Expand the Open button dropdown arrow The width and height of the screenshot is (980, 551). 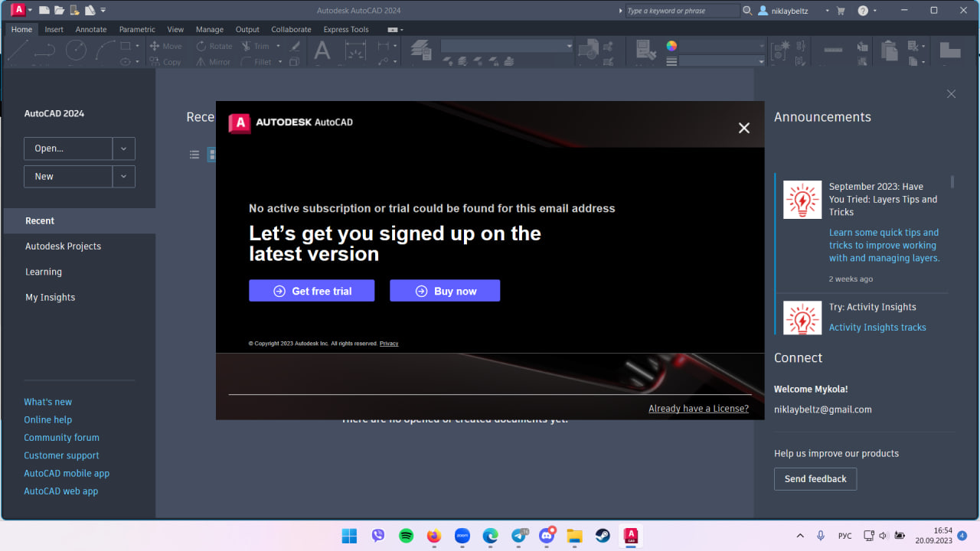(124, 148)
